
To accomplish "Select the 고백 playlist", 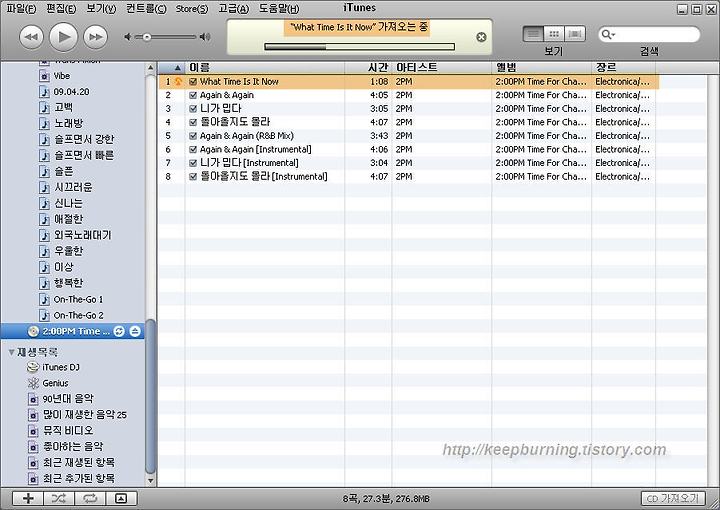I will (56, 107).
